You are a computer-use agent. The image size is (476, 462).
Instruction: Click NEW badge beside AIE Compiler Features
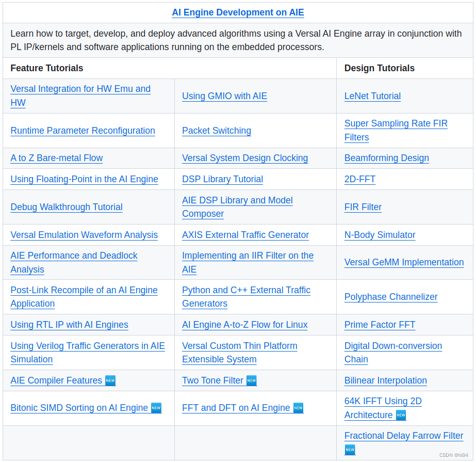[110, 380]
